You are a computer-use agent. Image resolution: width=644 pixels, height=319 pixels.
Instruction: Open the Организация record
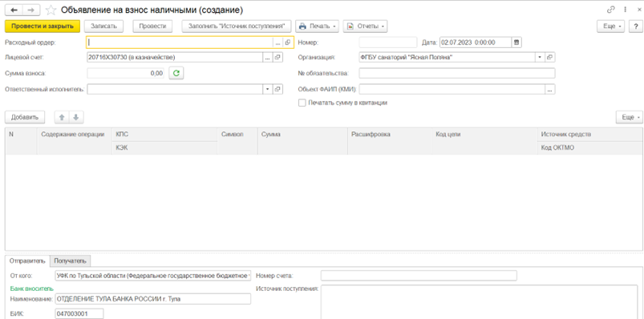tap(550, 58)
